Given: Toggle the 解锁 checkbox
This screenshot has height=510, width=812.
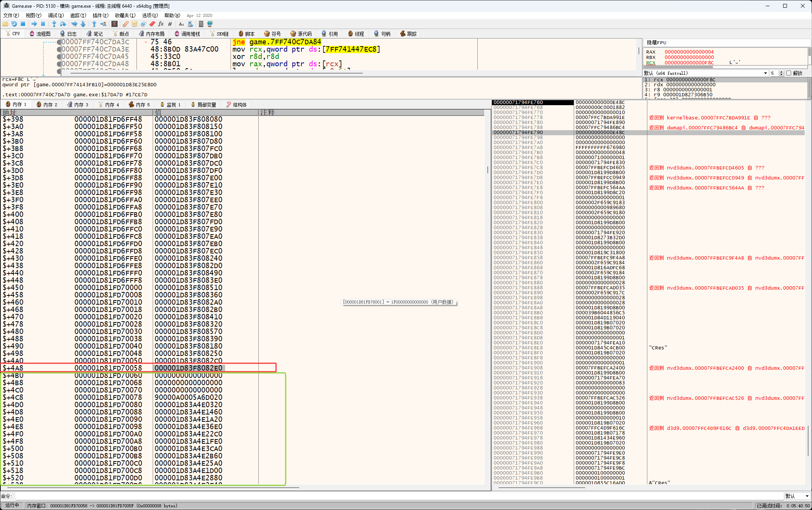Looking at the screenshot, I should [x=788, y=73].
